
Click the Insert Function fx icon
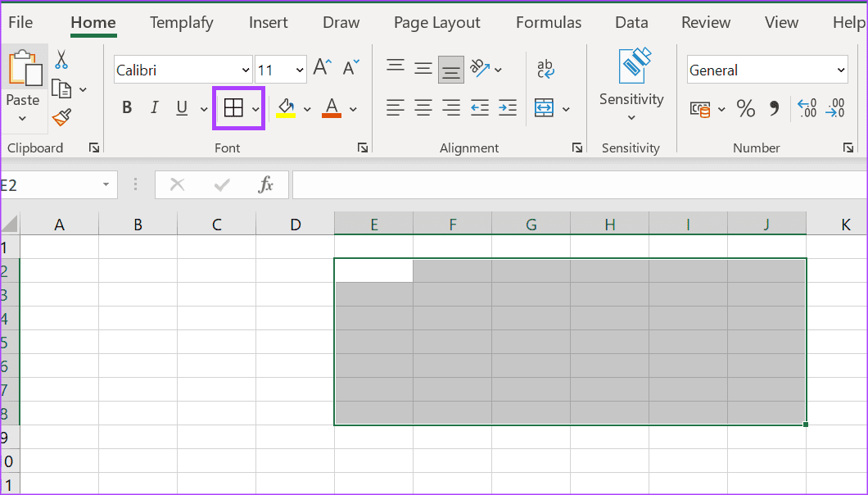pyautogui.click(x=266, y=184)
